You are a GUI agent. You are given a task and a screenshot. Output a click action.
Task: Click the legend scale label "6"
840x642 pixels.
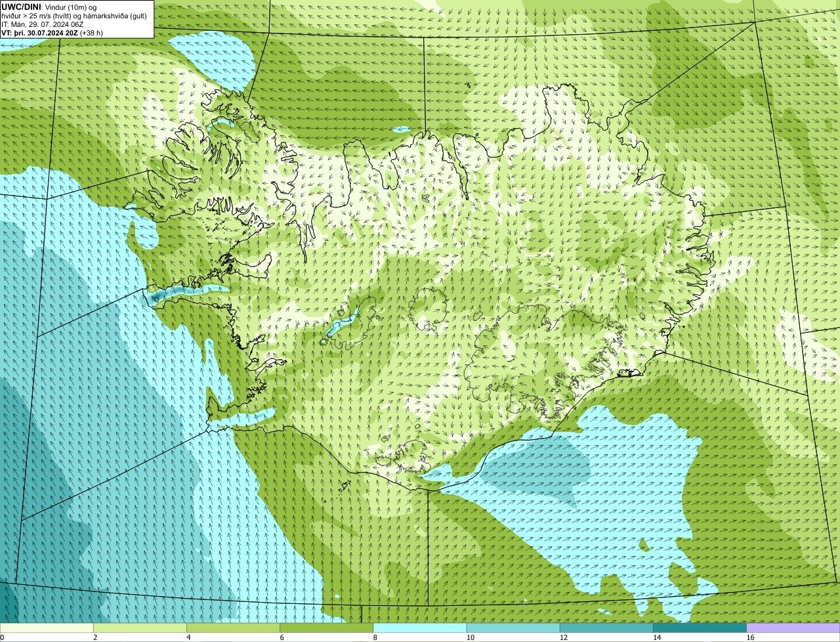[282, 637]
